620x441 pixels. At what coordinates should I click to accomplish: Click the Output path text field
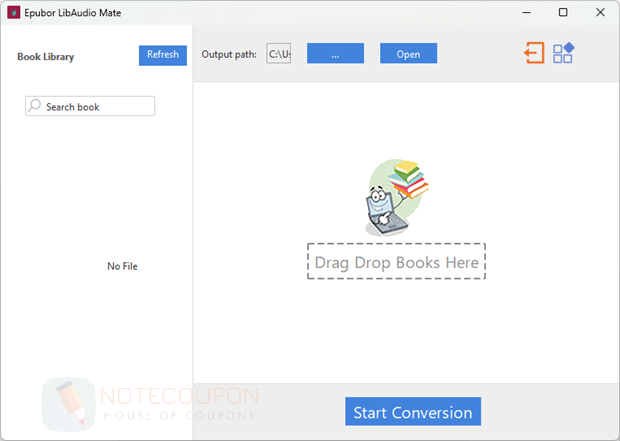pyautogui.click(x=279, y=53)
